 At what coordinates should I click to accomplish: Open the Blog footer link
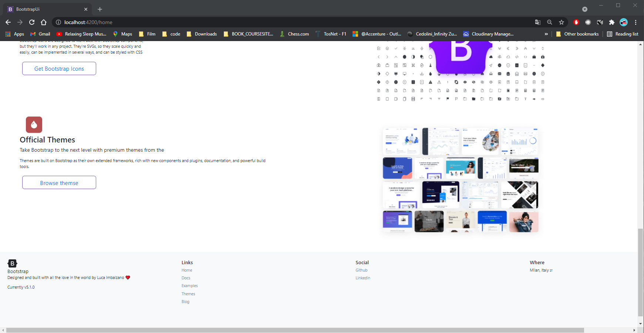(x=185, y=302)
